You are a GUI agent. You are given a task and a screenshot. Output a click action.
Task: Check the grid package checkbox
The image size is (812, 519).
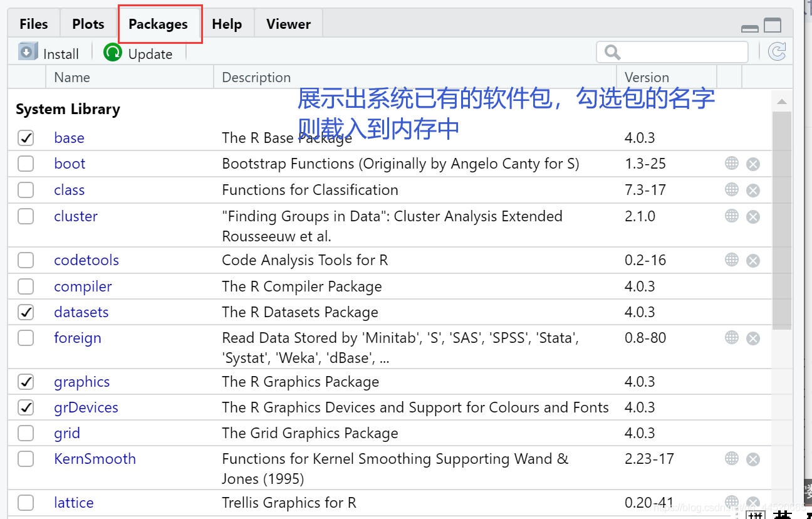[26, 433]
